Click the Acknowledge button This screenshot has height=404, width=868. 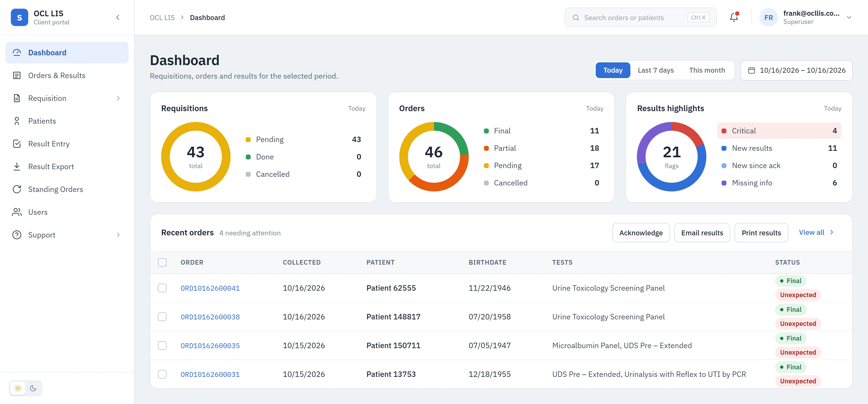tap(641, 233)
